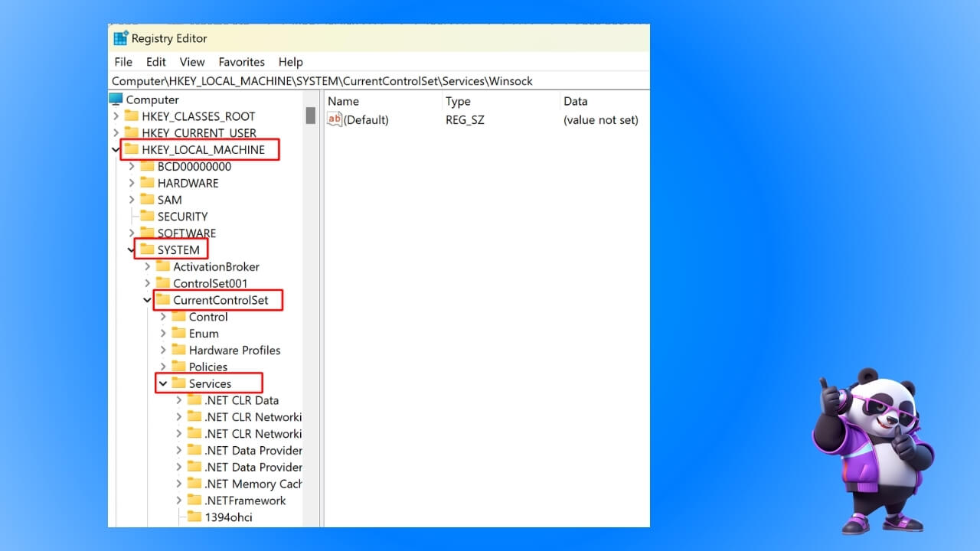Click the Services folder icon
The width and height of the screenshot is (980, 551).
click(x=178, y=383)
